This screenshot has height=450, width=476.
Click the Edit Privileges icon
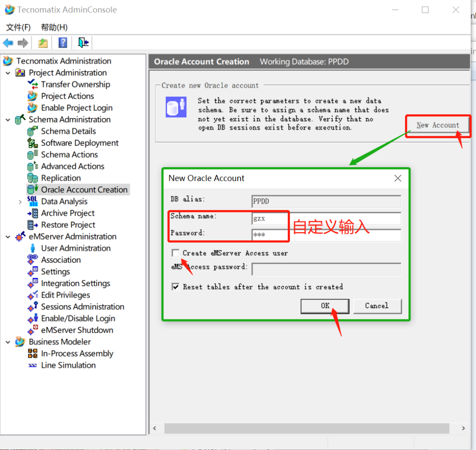33,295
